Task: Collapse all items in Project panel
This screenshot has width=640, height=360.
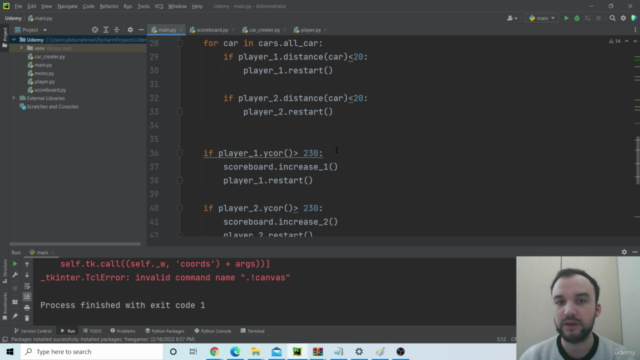Action: 117,30
